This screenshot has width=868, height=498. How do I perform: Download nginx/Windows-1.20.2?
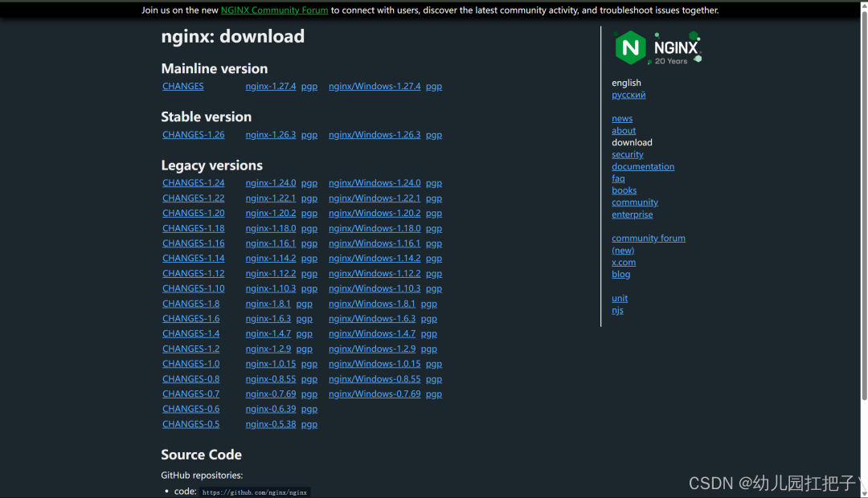click(x=375, y=213)
